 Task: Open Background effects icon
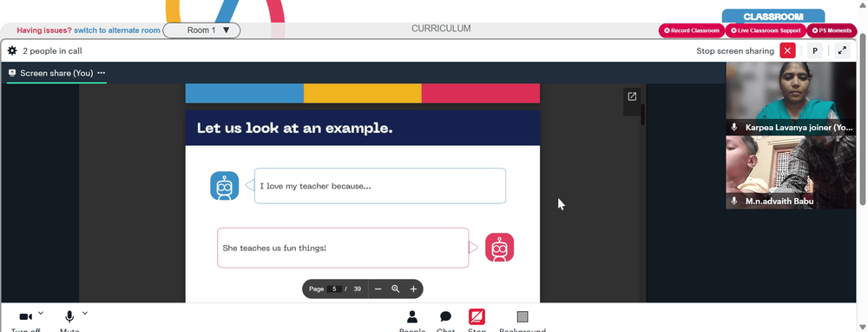tap(522, 316)
